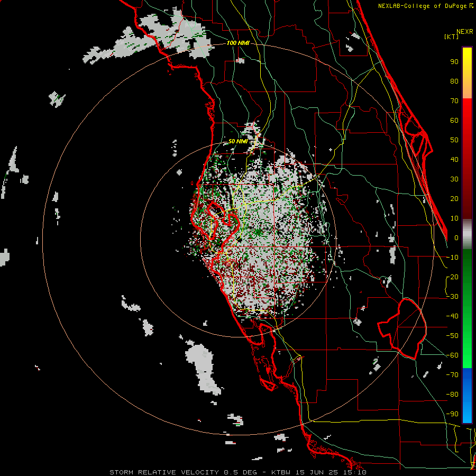Pick the orange band between 70 and 80

point(467,89)
